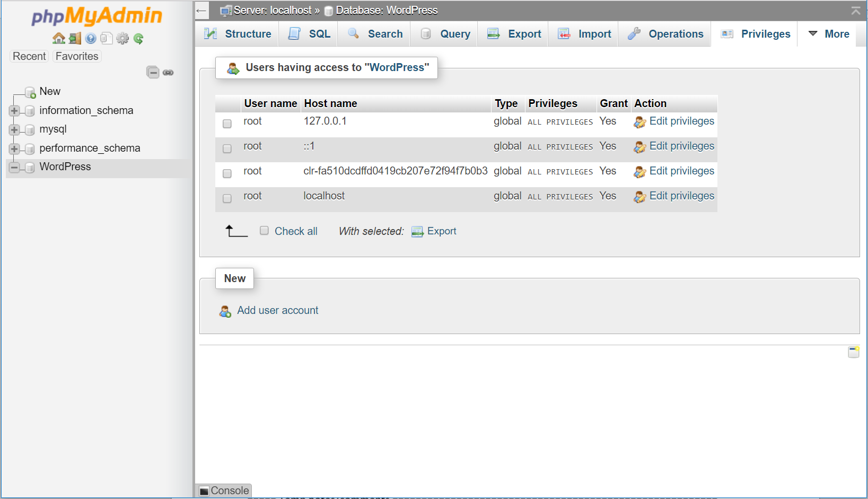Click the Add user account icon
868x499 pixels.
(x=225, y=311)
